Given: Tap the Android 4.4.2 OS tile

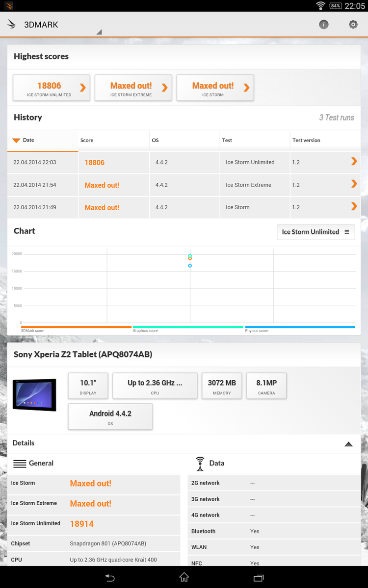Looking at the screenshot, I should (x=110, y=416).
